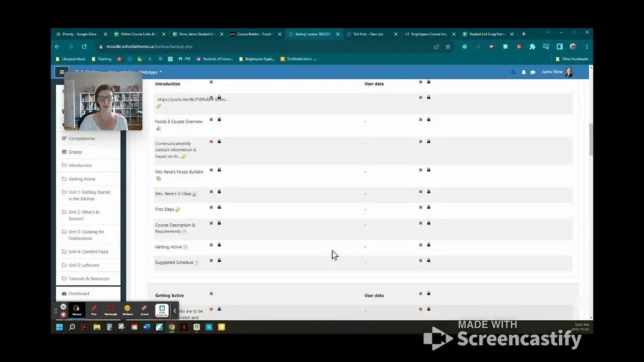Click red X beside Suggested Schedule
Viewport: 644px width, 362px height.
pyautogui.click(x=211, y=260)
